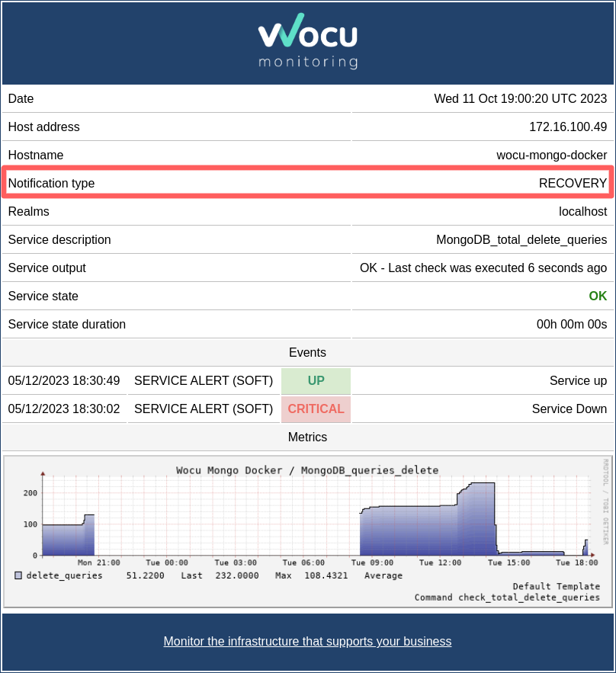The image size is (616, 673).
Task: Click the 'Notification type' field label
Action: (x=52, y=183)
